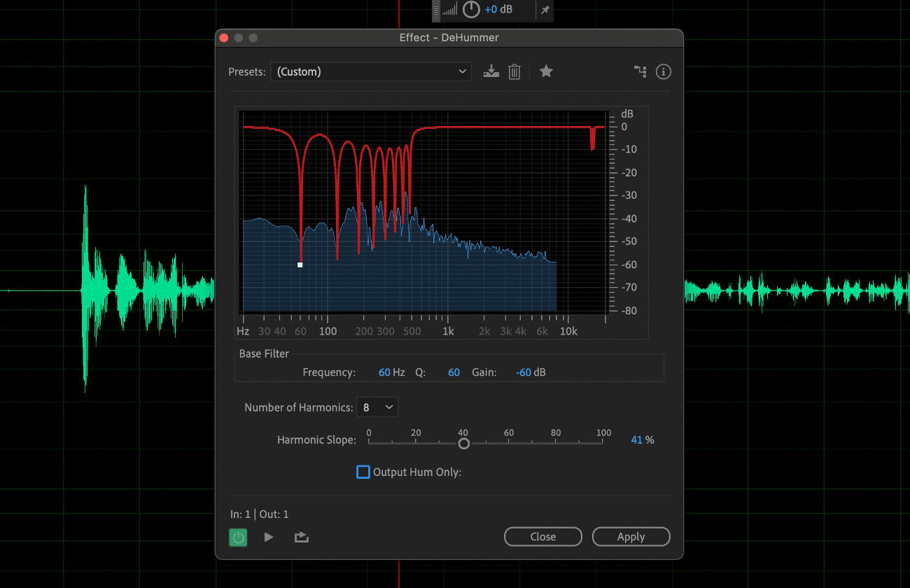Open the Number of Harmonics dropdown
The width and height of the screenshot is (910, 588).
(377, 407)
